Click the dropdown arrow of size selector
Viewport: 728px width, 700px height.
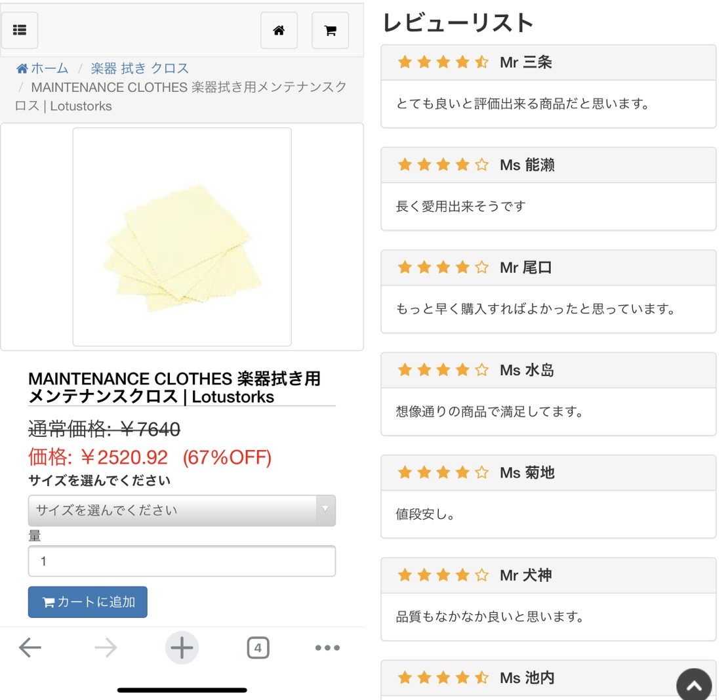[325, 510]
